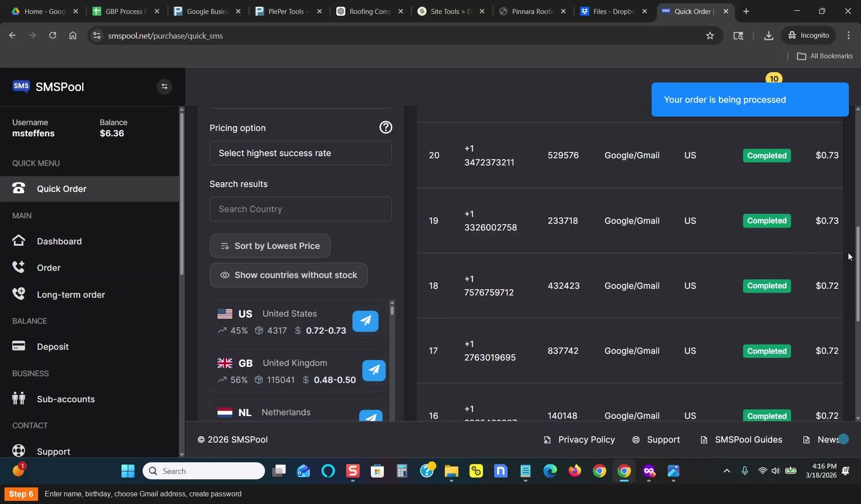Expand the Windows system tray hidden icons chevron
861x504 pixels.
coord(726,471)
